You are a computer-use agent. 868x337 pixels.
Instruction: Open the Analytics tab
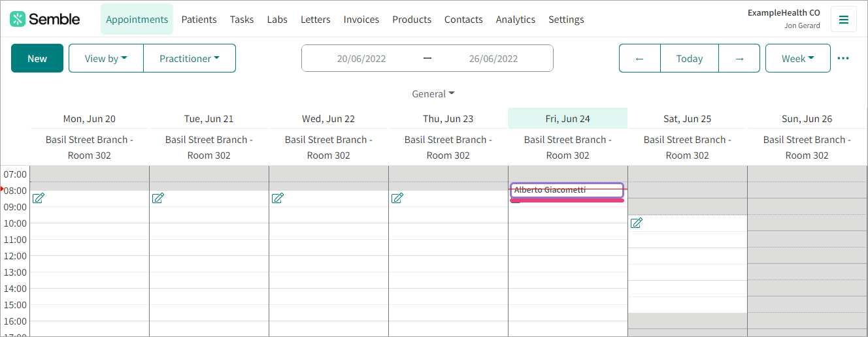(515, 20)
